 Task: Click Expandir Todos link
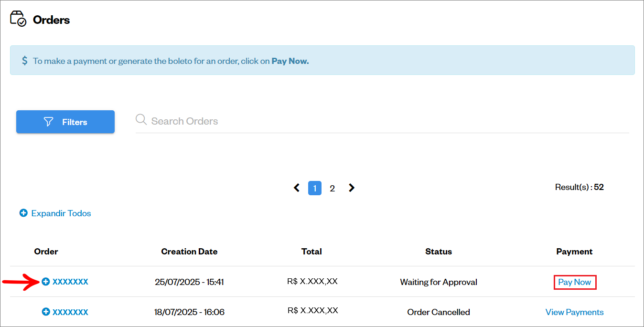(x=61, y=213)
